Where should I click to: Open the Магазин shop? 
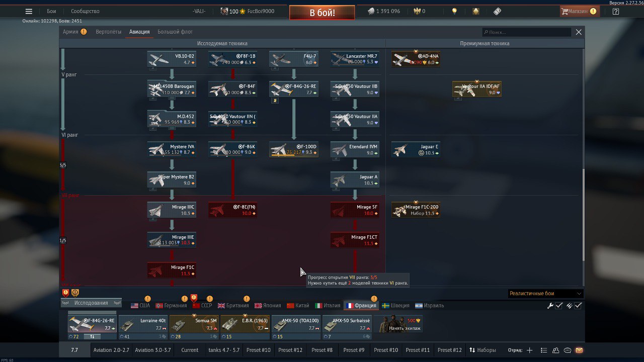click(x=579, y=11)
